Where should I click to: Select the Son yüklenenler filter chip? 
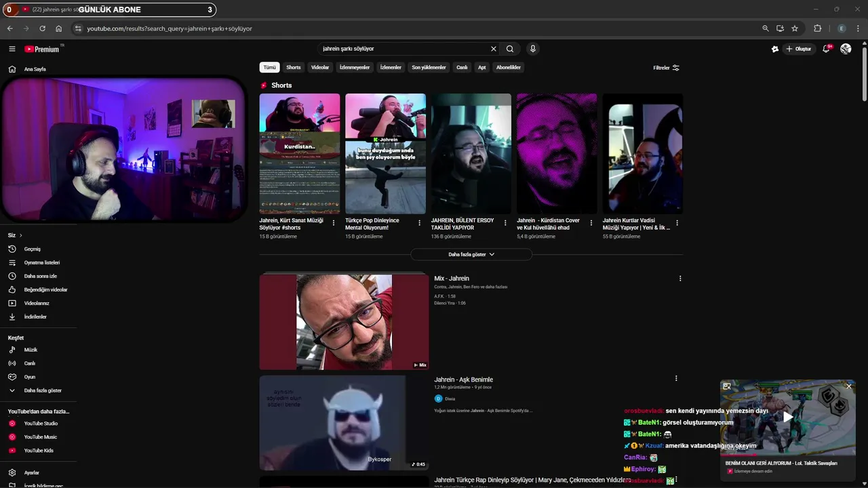point(429,67)
